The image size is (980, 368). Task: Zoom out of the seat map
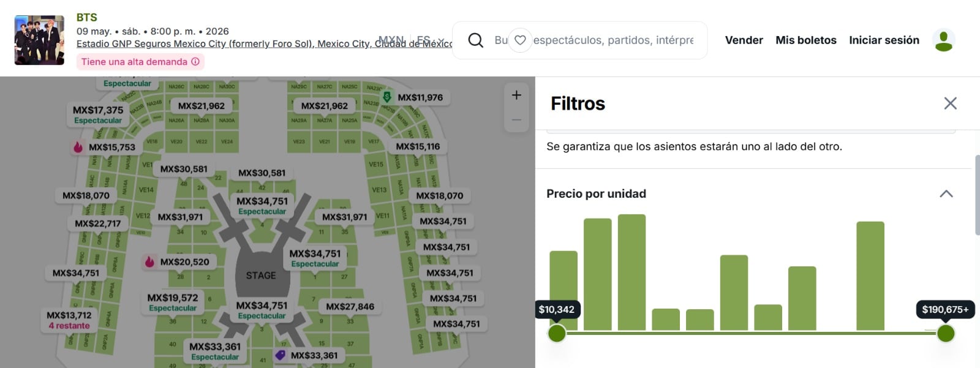(x=516, y=120)
